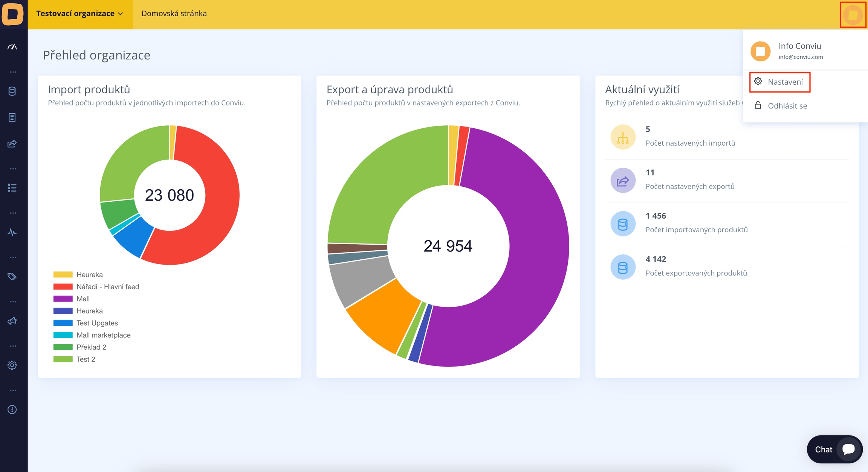
Task: Click the export share sidebar icon
Action: [x=12, y=144]
